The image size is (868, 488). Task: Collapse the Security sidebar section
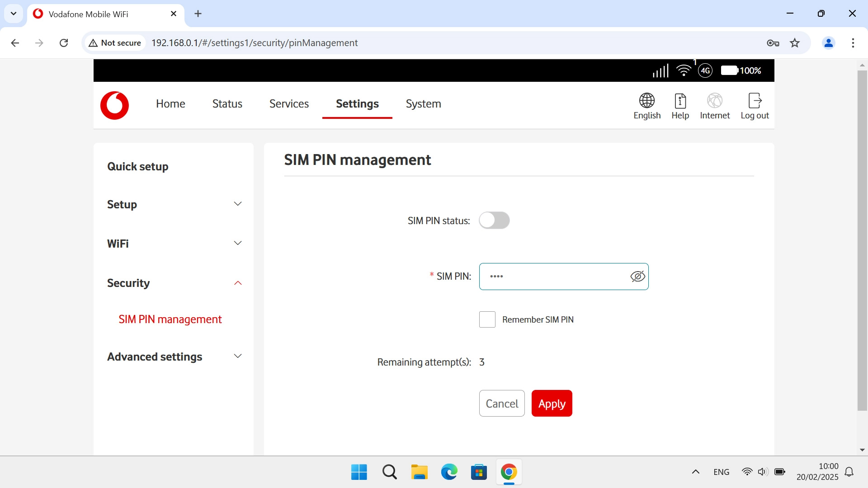[x=238, y=283]
